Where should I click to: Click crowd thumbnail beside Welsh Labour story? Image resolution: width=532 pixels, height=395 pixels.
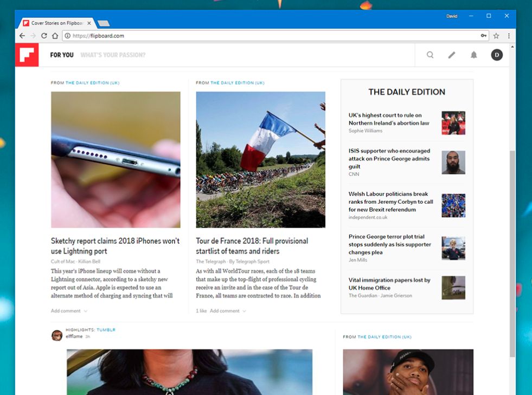[x=453, y=205]
